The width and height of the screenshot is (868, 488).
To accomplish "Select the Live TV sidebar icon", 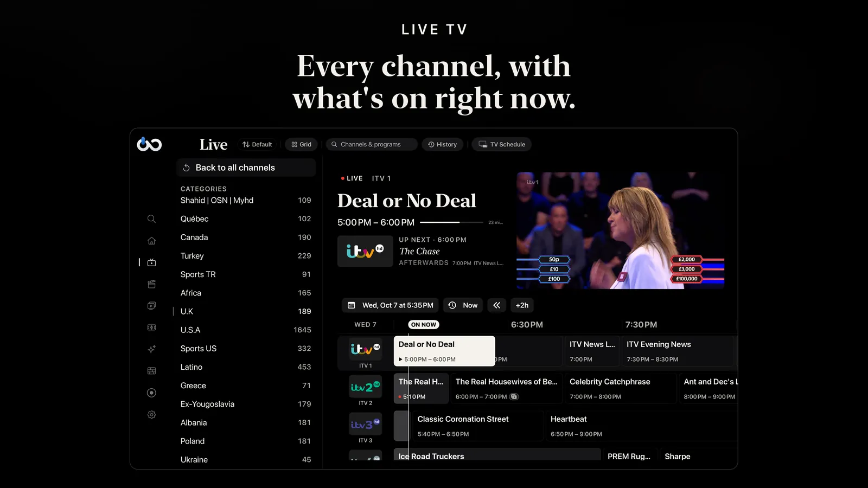I will click(151, 262).
